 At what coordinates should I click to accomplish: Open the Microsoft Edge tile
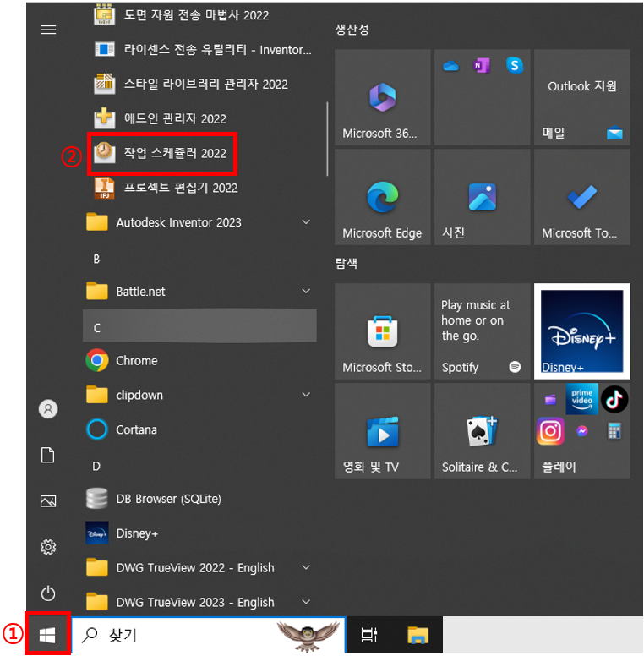coord(383,197)
